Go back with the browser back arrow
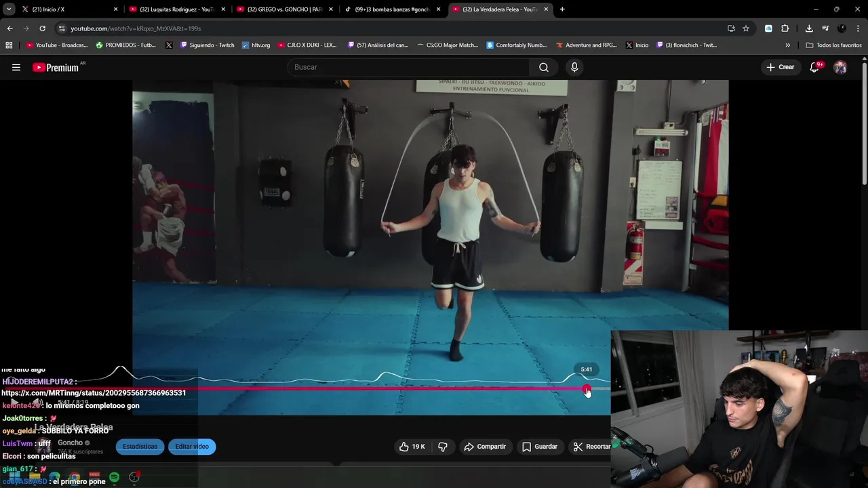 coord(9,28)
